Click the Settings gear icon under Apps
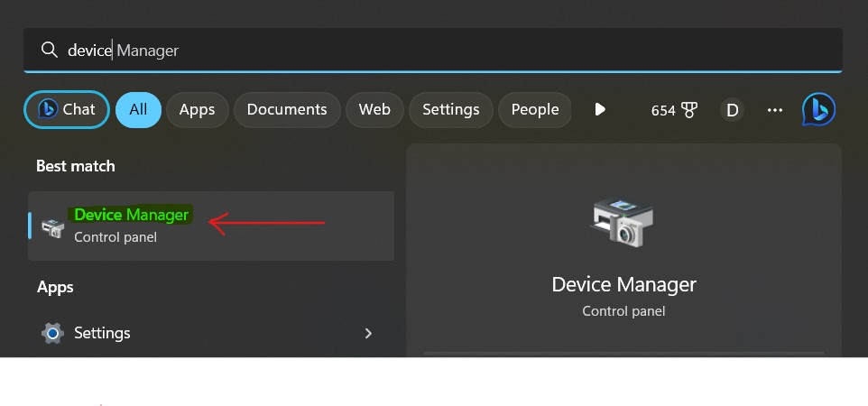Screen dimensions: 868x406 (52, 333)
